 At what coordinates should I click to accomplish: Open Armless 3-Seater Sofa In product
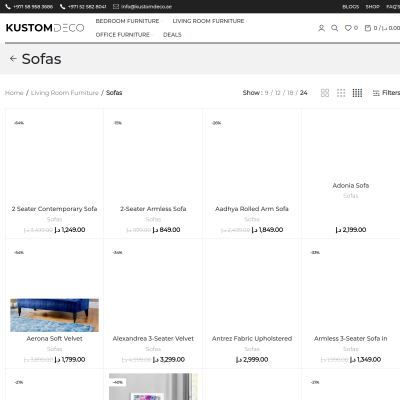pos(351,338)
